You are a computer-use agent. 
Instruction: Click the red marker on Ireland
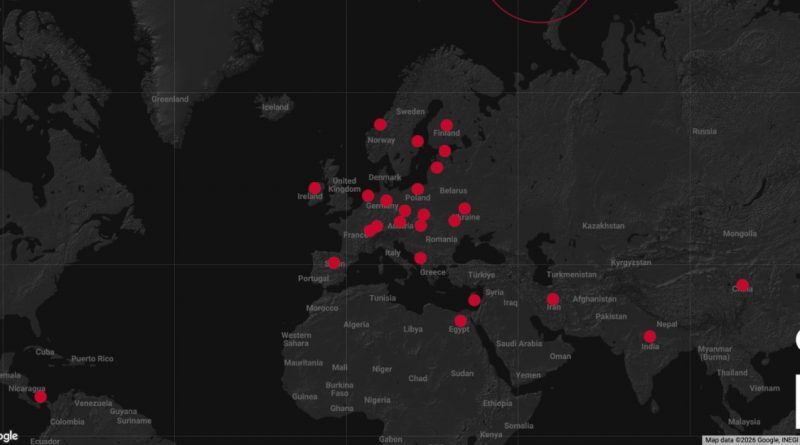315,188
